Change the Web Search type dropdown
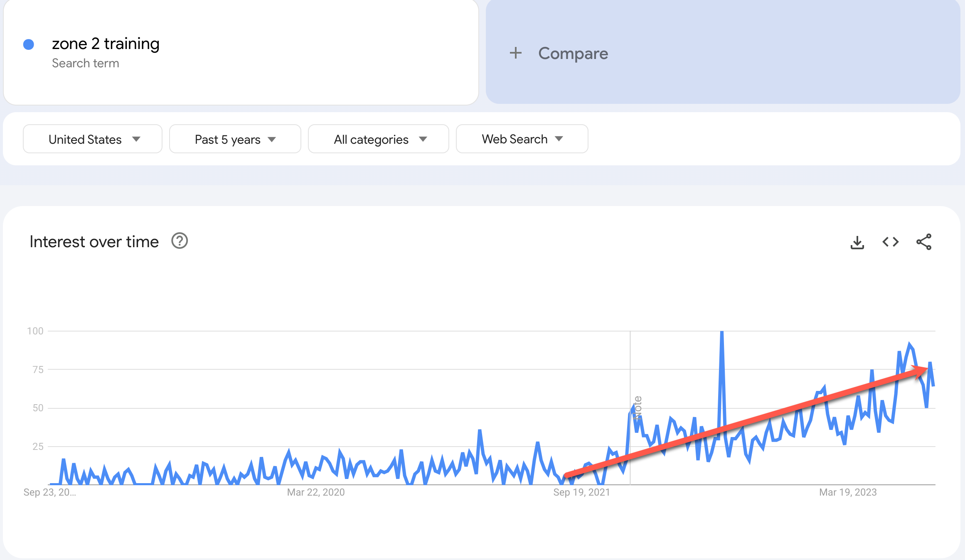 point(522,139)
